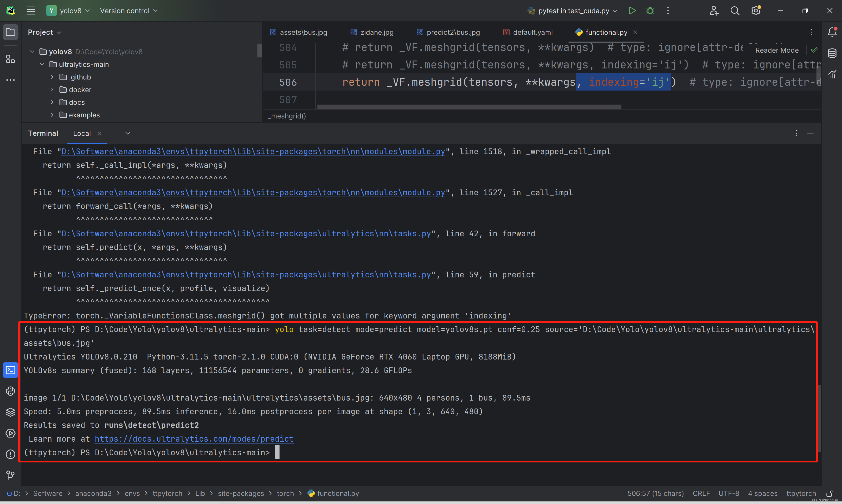Switch to zidane.jpg tab
This screenshot has width=842, height=504.
pos(372,32)
